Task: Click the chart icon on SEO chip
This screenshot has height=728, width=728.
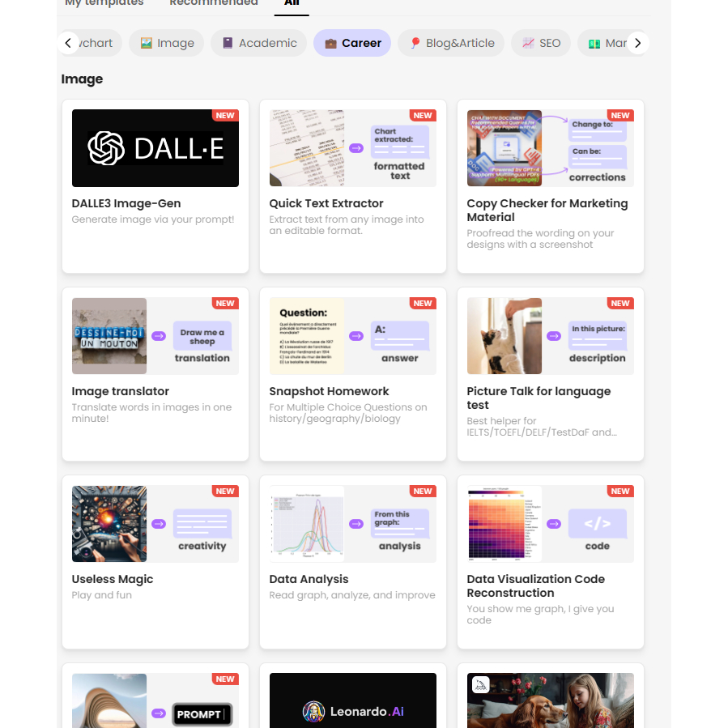Action: pyautogui.click(x=528, y=43)
